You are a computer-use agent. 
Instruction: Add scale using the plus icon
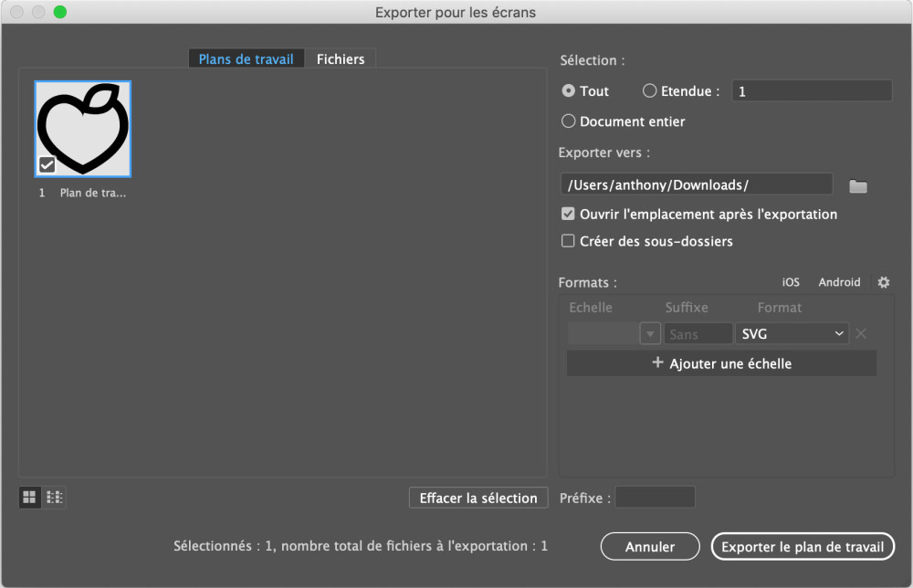(x=657, y=362)
